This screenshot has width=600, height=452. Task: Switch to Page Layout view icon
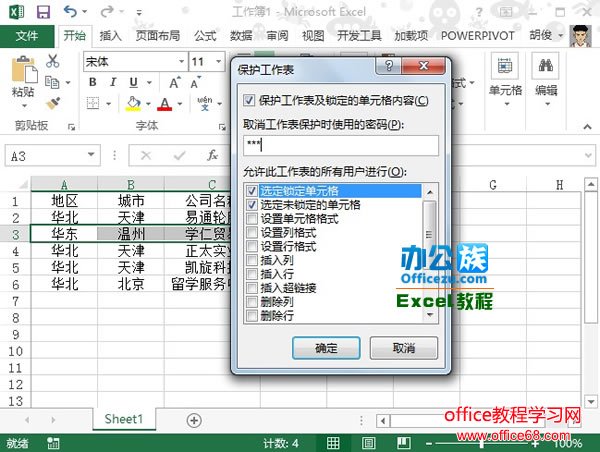coord(368,443)
